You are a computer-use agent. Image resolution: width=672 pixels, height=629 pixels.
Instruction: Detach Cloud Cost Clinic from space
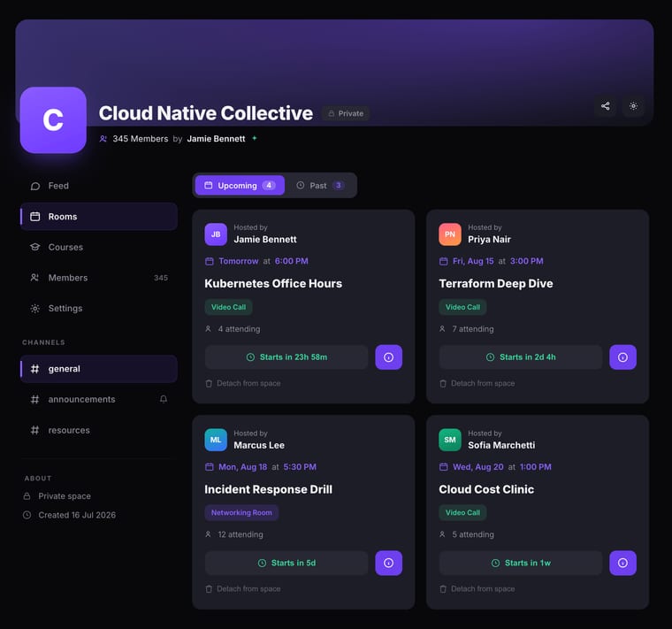(x=477, y=589)
